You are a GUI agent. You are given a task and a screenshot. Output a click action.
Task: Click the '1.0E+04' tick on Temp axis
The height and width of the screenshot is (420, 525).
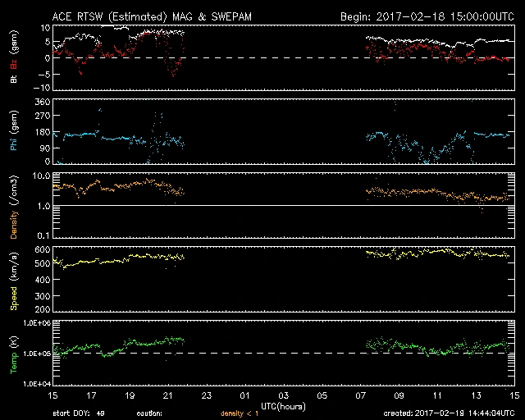[x=37, y=384]
